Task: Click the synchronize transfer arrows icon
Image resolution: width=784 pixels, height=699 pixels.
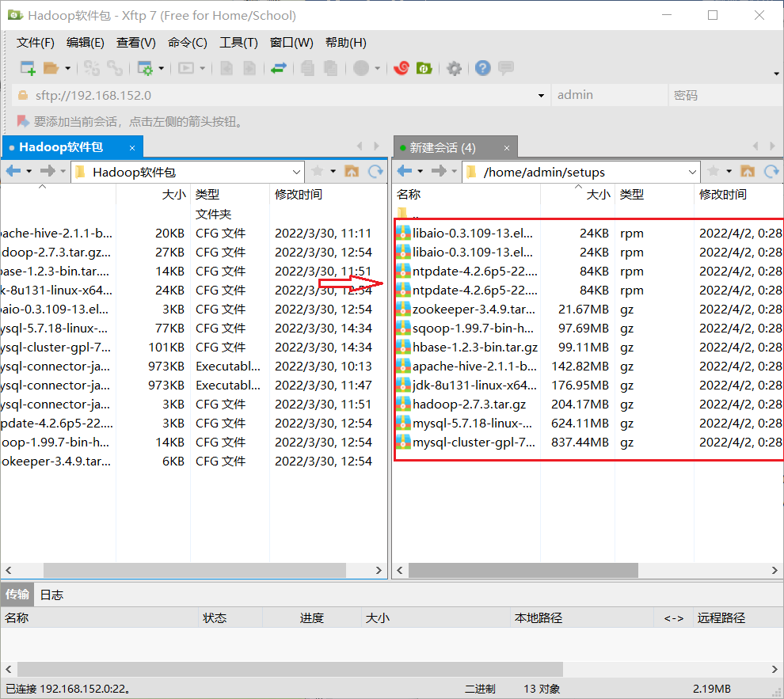Action: tap(278, 68)
